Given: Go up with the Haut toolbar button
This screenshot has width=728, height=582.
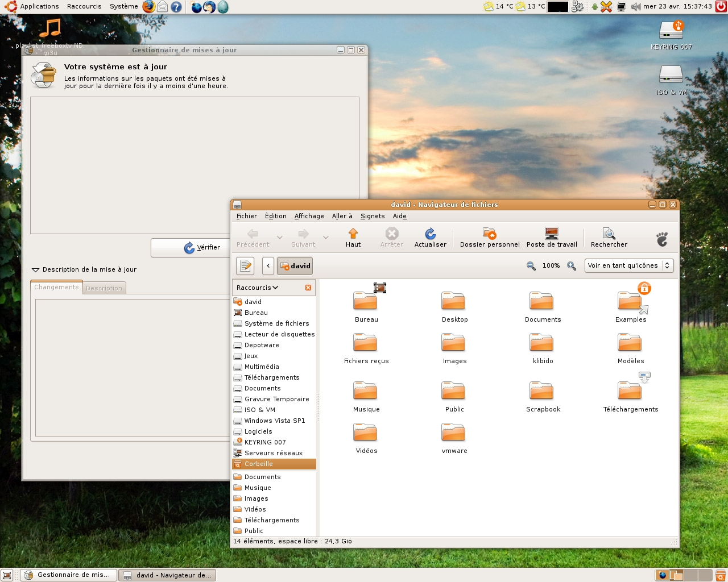Looking at the screenshot, I should 353,238.
